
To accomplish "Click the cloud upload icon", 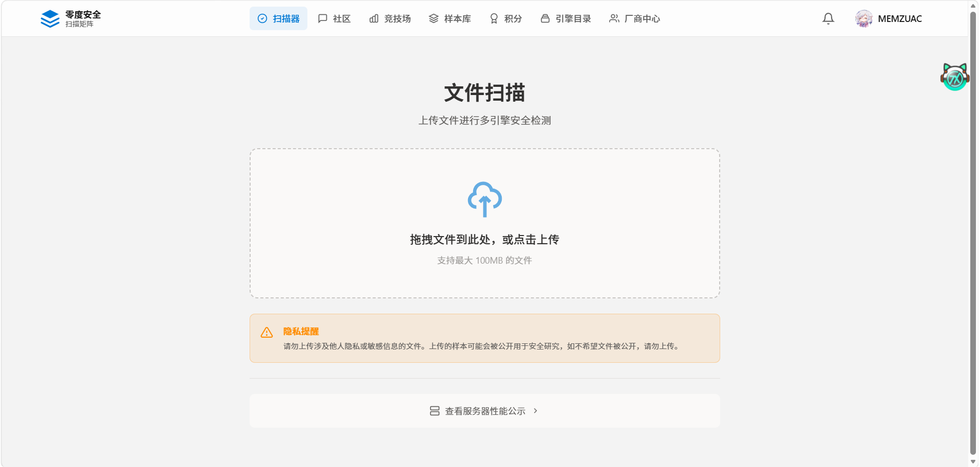I will coord(484,199).
